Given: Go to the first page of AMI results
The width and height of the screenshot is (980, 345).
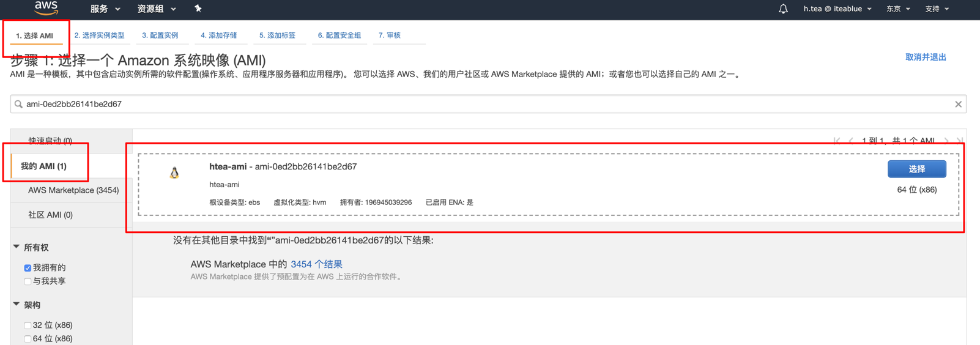Looking at the screenshot, I should 836,141.
